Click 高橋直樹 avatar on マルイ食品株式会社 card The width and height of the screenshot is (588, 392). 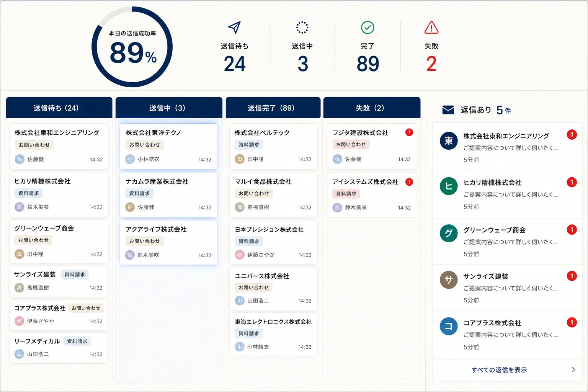(240, 207)
